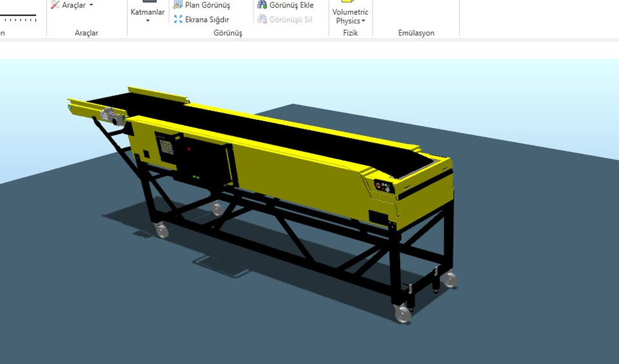The height and width of the screenshot is (364, 619).
Task: Click Görünüşü Sil to delete view
Action: (x=284, y=19)
